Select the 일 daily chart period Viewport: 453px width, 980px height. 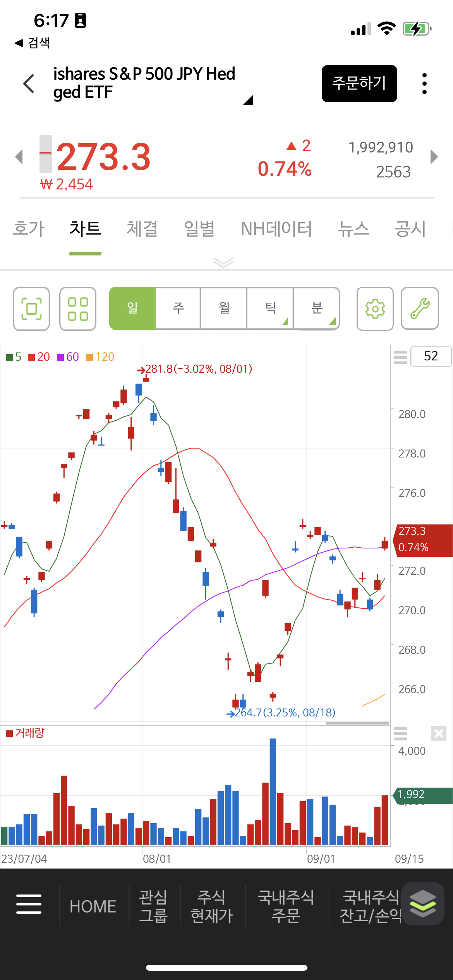click(132, 308)
